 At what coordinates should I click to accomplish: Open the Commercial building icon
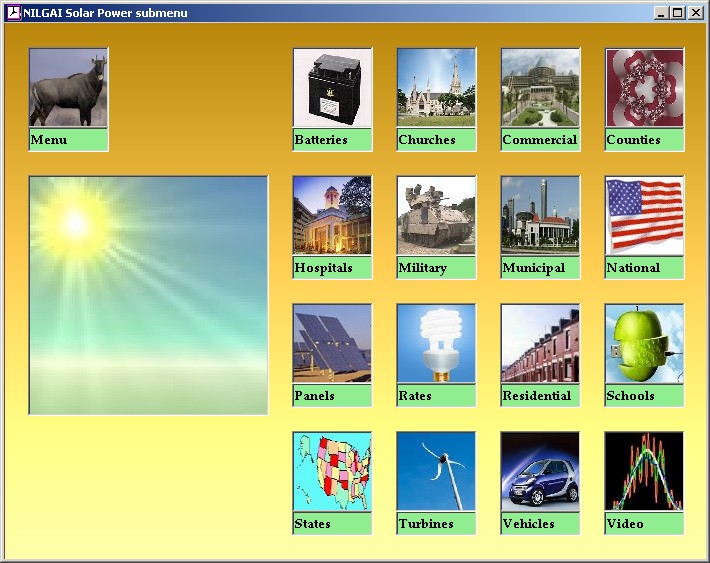[540, 88]
